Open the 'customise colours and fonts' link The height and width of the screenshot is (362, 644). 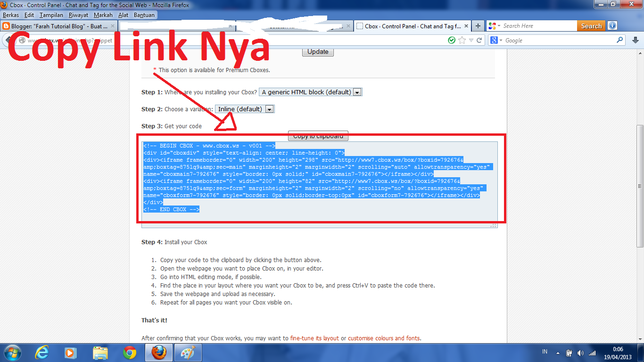click(x=384, y=338)
